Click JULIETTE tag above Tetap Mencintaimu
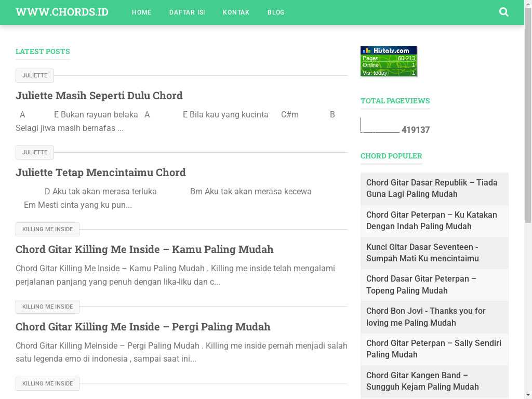 click(x=35, y=152)
